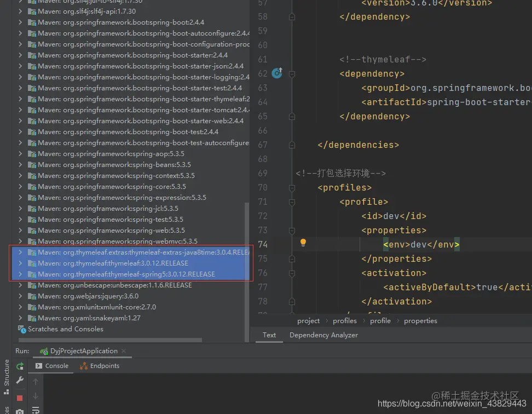The image size is (532, 414).
Task: Expand the spring-webmvc:5.3.5 node
Action: [20, 242]
